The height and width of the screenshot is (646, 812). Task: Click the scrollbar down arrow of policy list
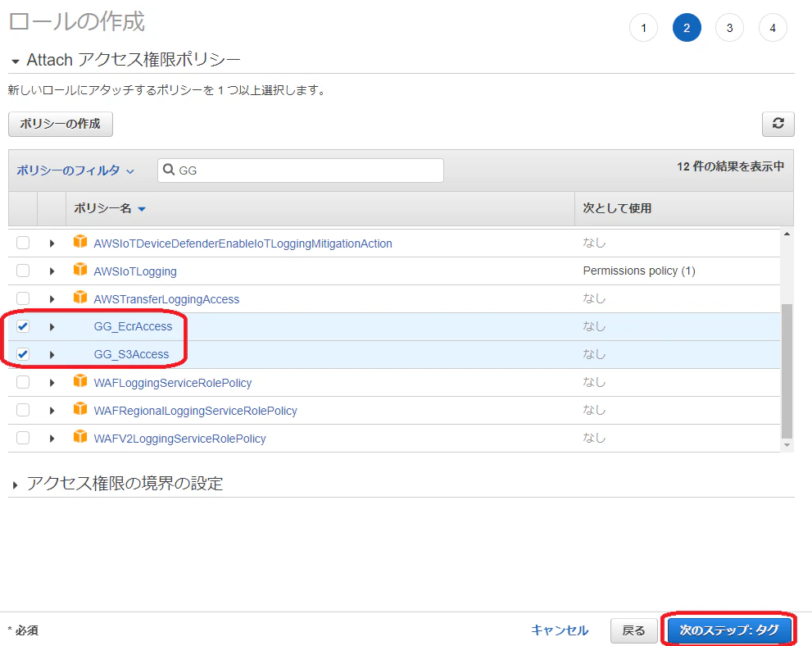[787, 445]
